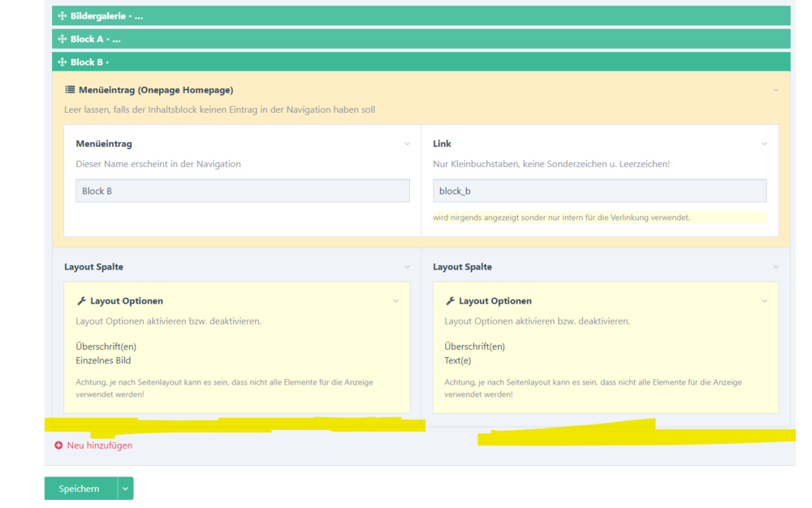
Task: Click the move handle icon on Bildergalerie
Action: pos(63,16)
